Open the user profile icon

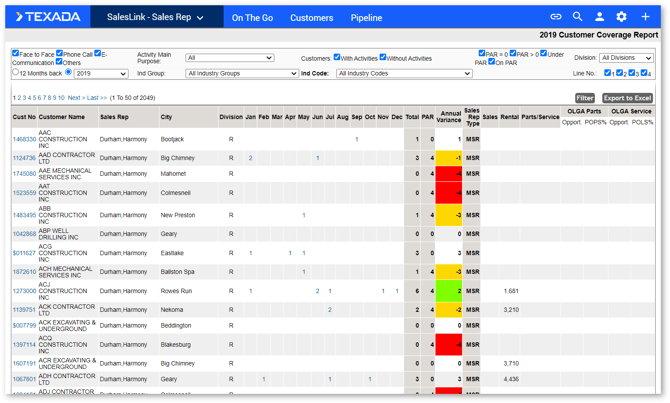[600, 17]
